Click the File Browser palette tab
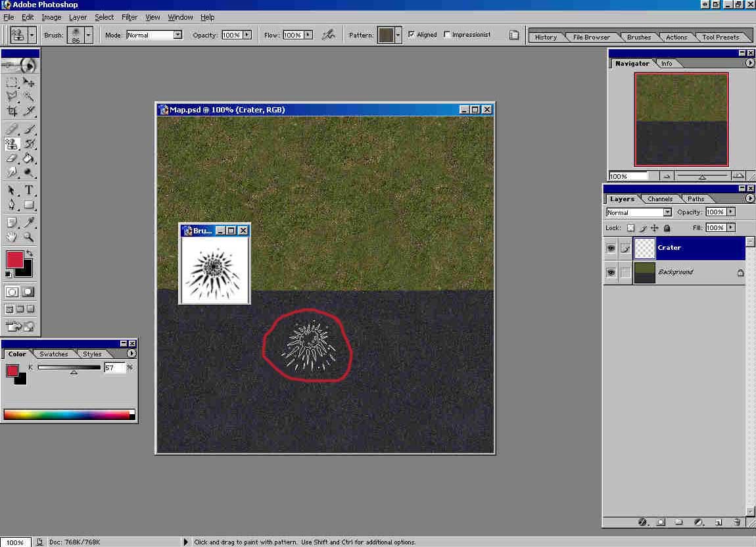The height and width of the screenshot is (547, 756). tap(591, 37)
